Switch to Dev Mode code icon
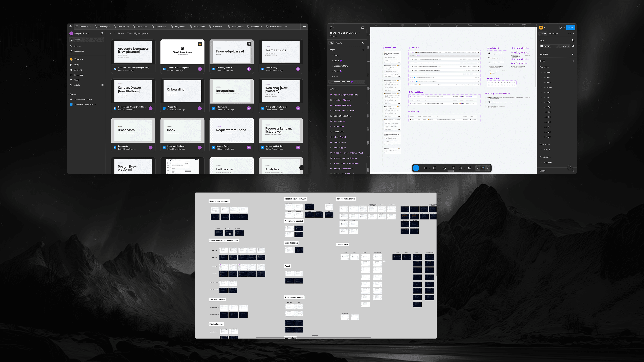 pos(488,168)
